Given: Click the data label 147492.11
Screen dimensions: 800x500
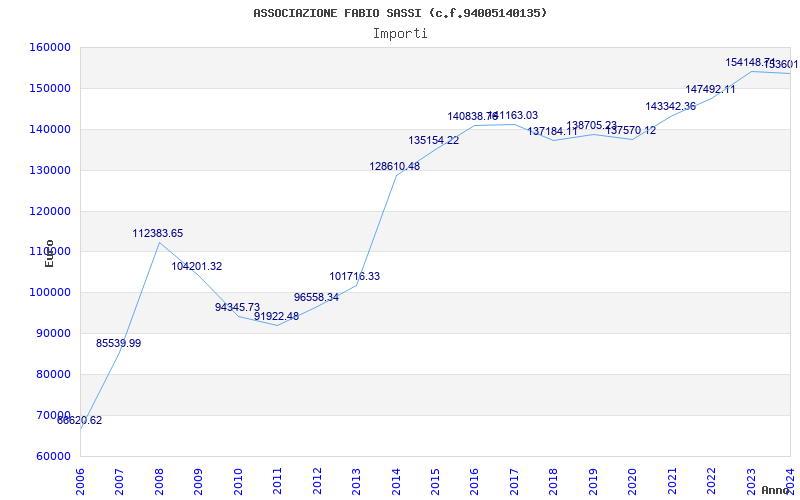Looking at the screenshot, I should [710, 89].
